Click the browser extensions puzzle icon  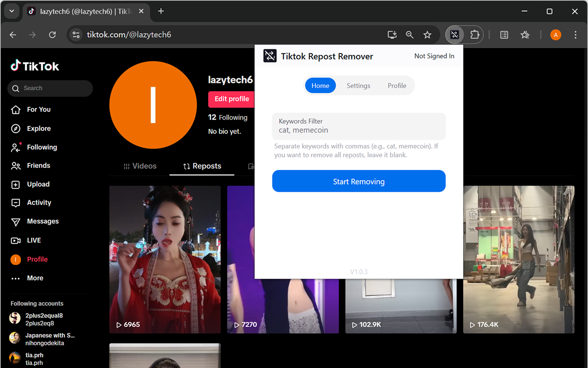475,34
